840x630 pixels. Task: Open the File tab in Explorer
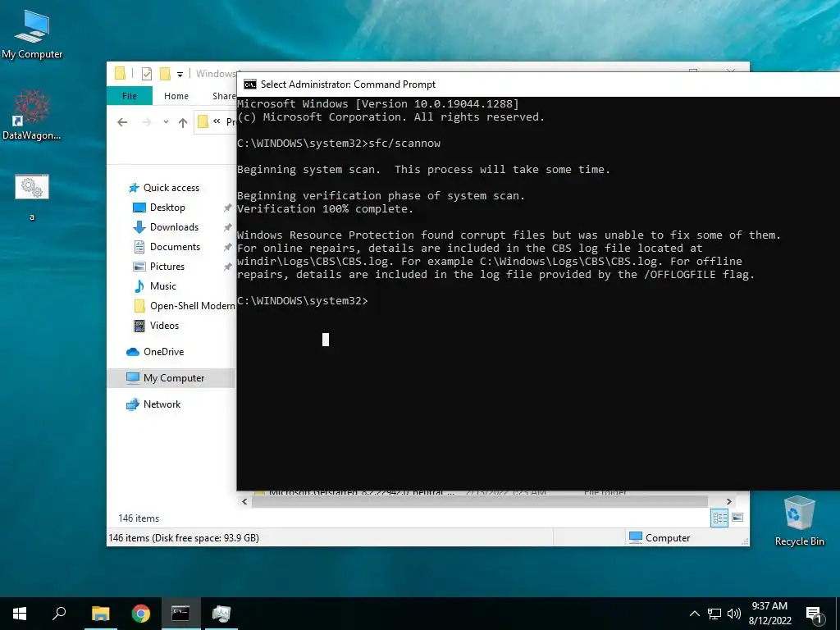[x=130, y=96]
